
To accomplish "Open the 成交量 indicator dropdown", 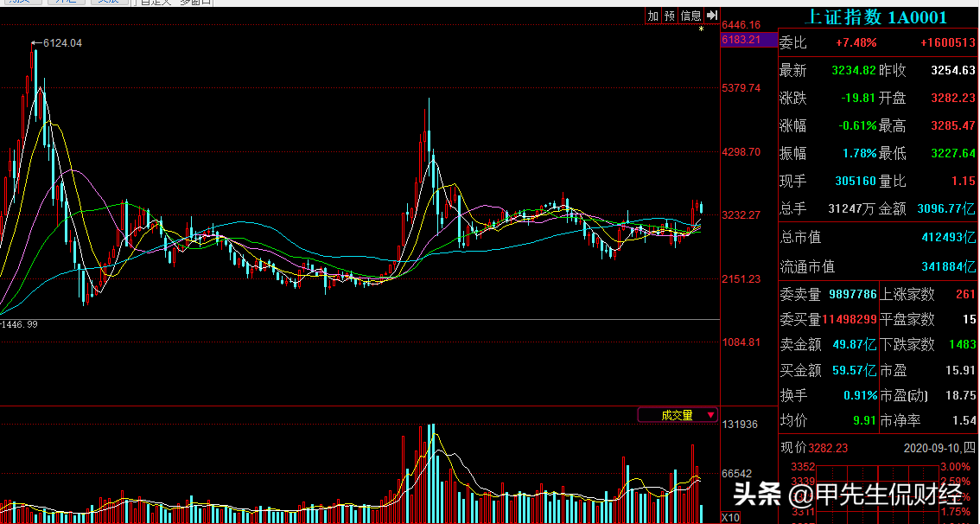I will click(709, 415).
